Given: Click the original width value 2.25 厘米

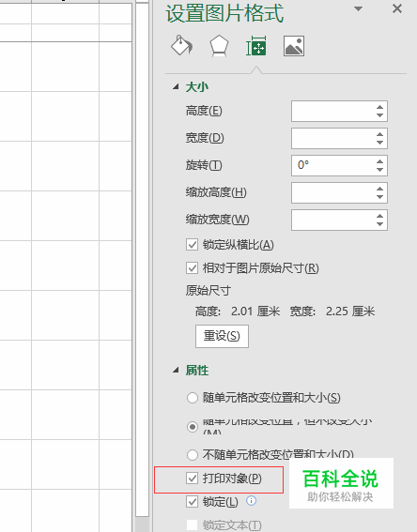Looking at the screenshot, I should coord(350,312).
